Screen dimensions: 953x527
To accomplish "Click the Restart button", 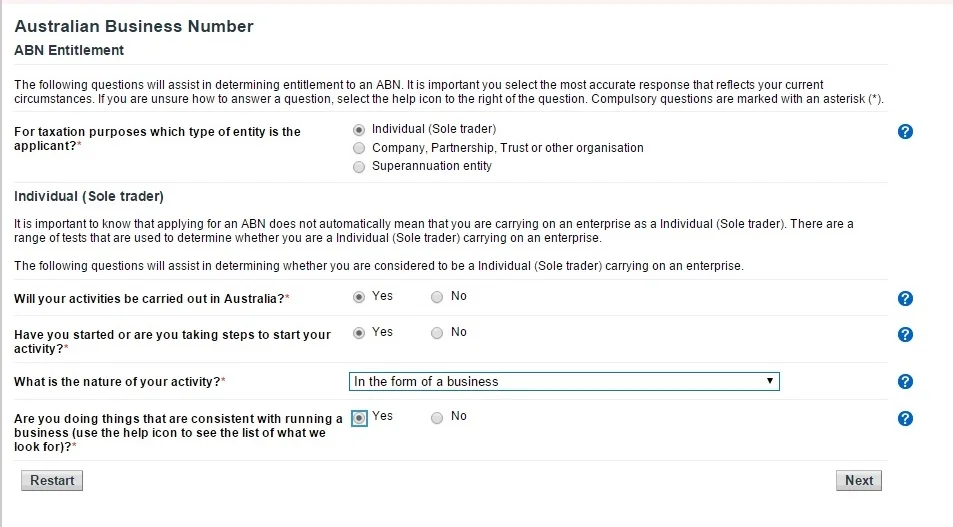I will click(52, 480).
